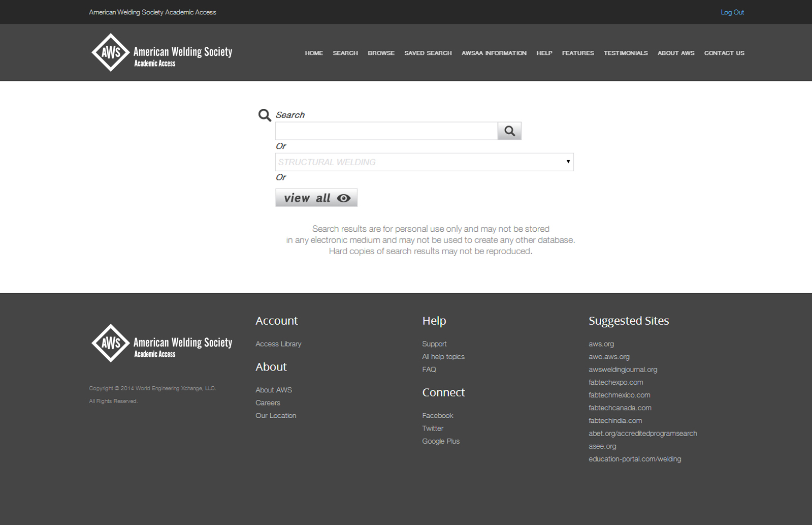This screenshot has width=812, height=525.
Task: Open the Structural Welding category dropdown
Action: (x=424, y=162)
